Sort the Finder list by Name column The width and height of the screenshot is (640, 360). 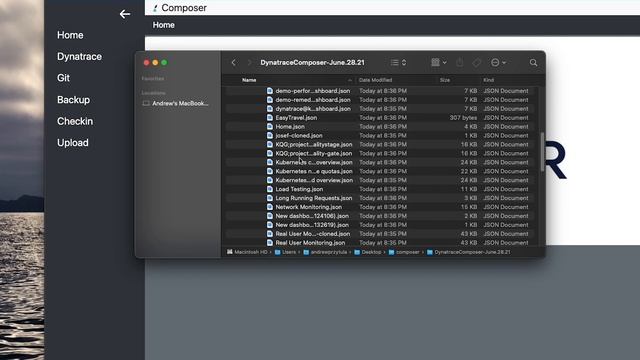tap(249, 80)
